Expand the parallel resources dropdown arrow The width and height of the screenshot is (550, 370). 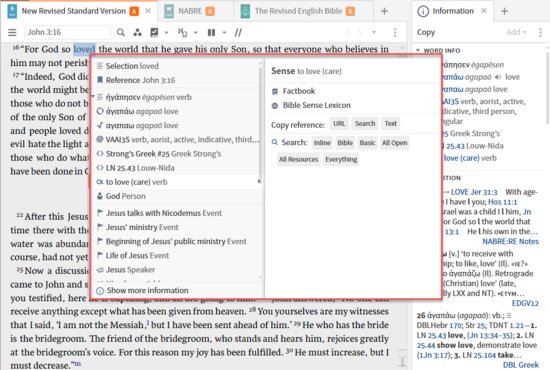[224, 33]
